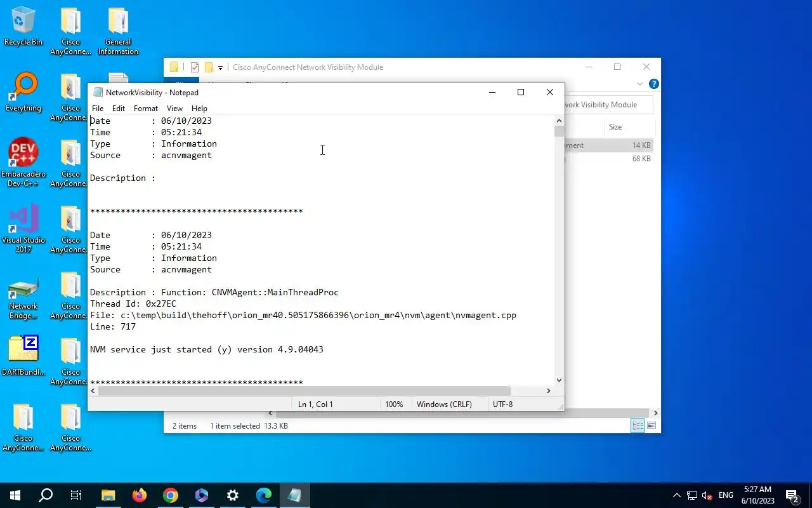Open the notifications action center icon
The image size is (812, 508).
click(792, 495)
